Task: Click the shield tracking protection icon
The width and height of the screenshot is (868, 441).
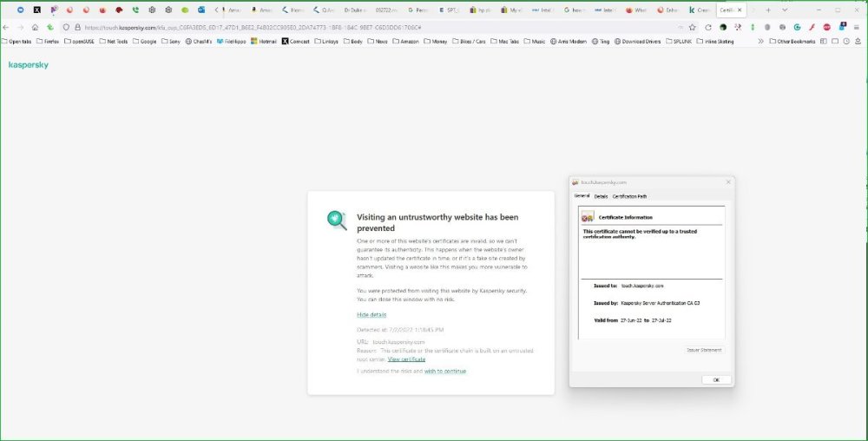Action: coord(66,27)
